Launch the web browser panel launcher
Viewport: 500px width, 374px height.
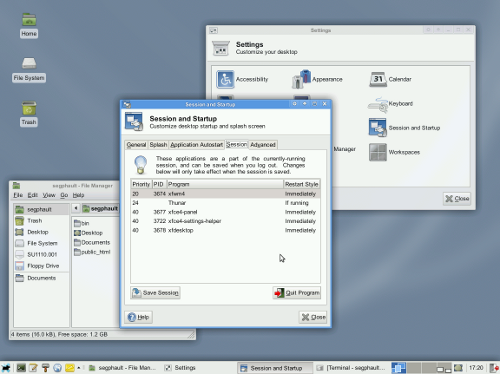tap(57, 368)
